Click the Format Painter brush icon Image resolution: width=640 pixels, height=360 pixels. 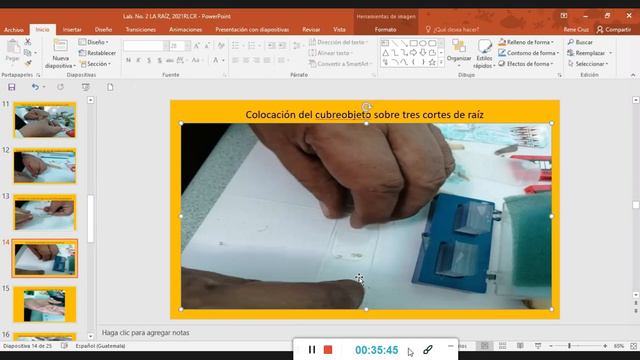point(28,63)
